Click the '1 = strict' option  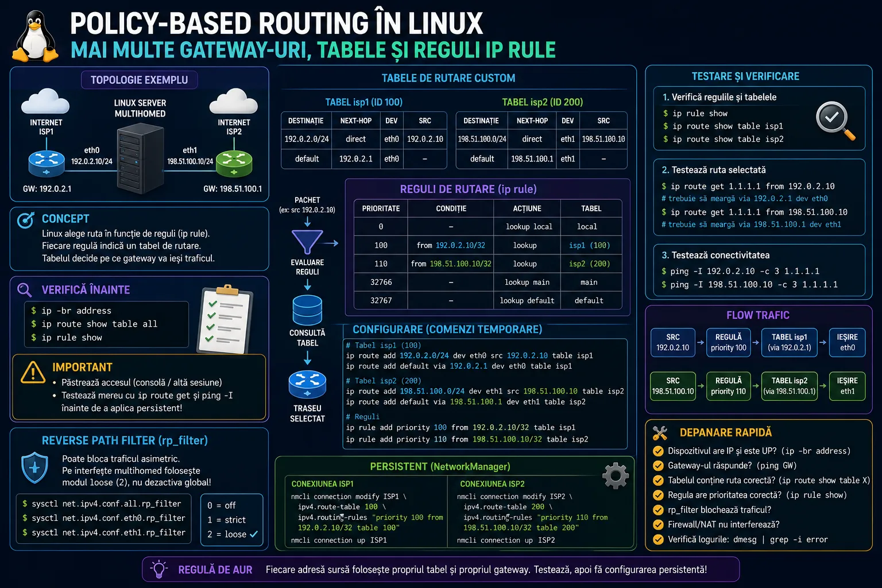point(226,520)
